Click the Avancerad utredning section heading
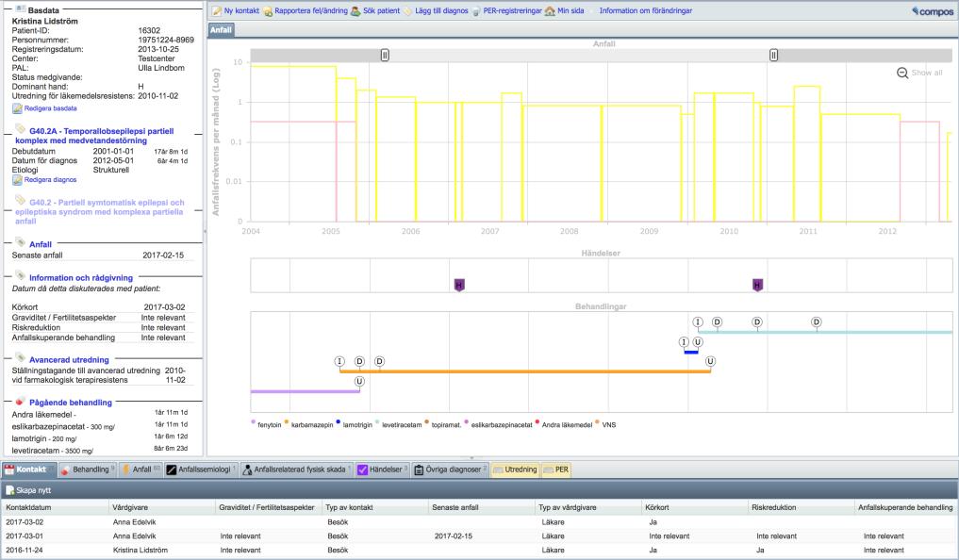The width and height of the screenshot is (959, 560). [x=69, y=360]
